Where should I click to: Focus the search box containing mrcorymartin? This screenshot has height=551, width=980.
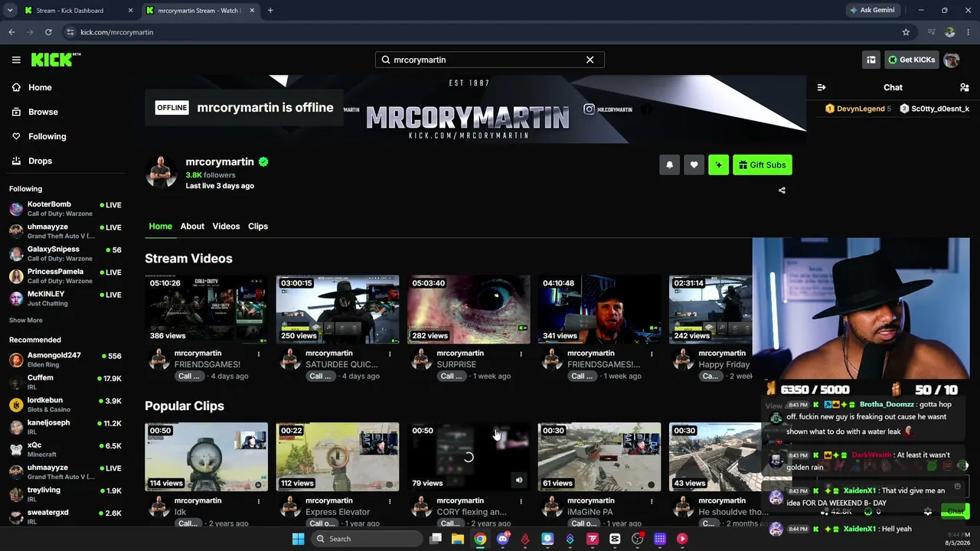coord(488,60)
